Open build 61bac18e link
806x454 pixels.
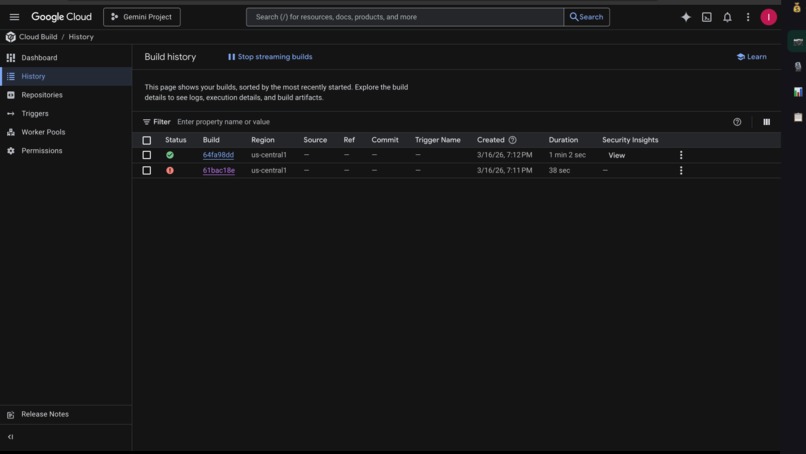tap(218, 170)
